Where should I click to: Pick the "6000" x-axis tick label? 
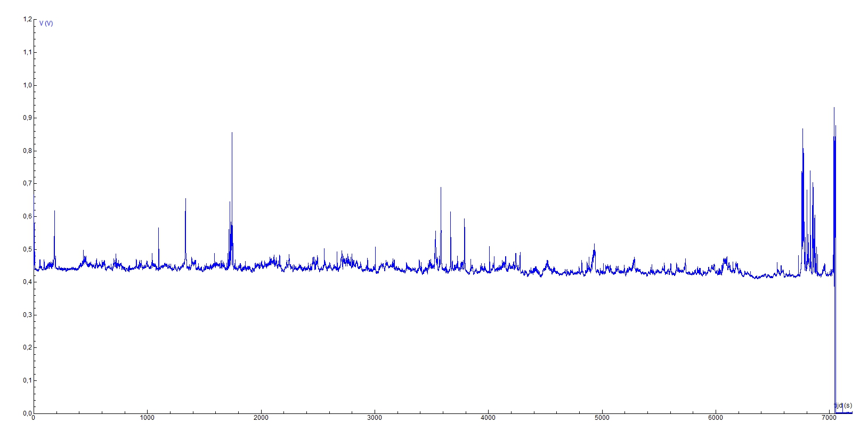716,418
